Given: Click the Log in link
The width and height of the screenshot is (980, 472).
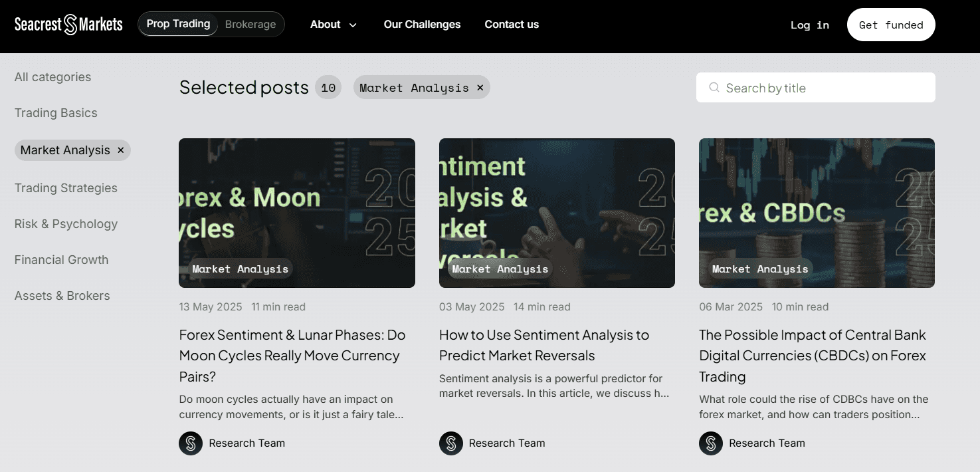Looking at the screenshot, I should click(809, 25).
